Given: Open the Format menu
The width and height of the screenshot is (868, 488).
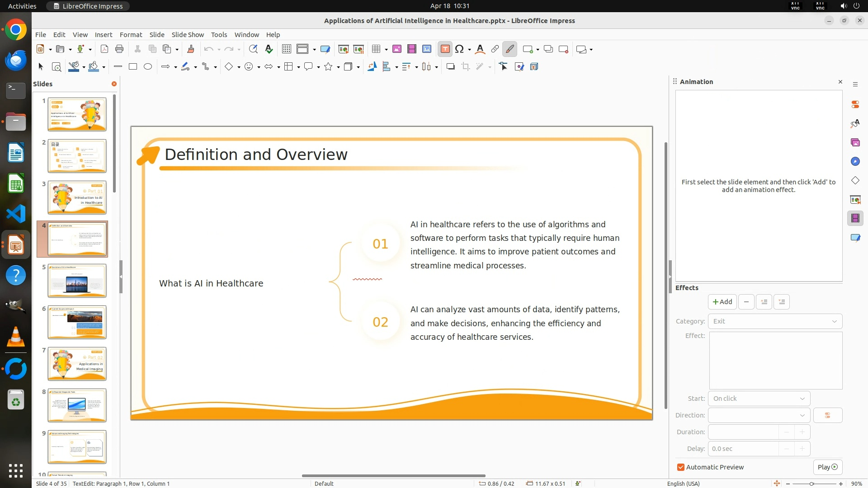Looking at the screenshot, I should coord(131,35).
